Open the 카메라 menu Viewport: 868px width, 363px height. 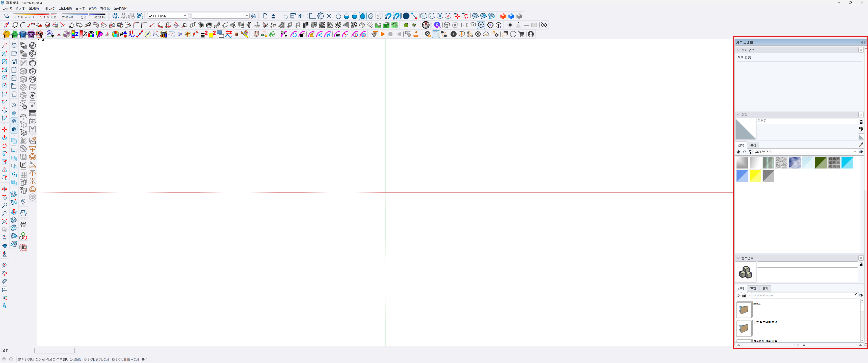pos(49,8)
